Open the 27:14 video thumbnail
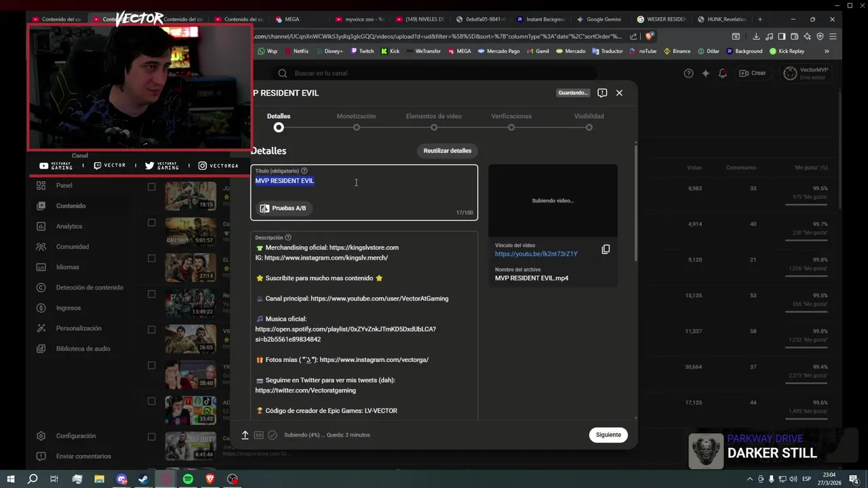The width and height of the screenshot is (868, 488). point(191,267)
